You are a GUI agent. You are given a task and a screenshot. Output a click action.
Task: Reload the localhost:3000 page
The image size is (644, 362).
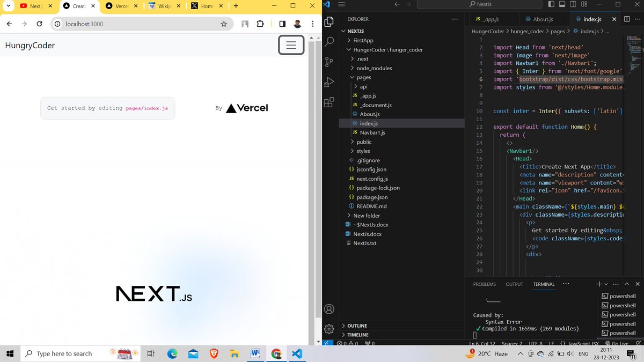[39, 24]
